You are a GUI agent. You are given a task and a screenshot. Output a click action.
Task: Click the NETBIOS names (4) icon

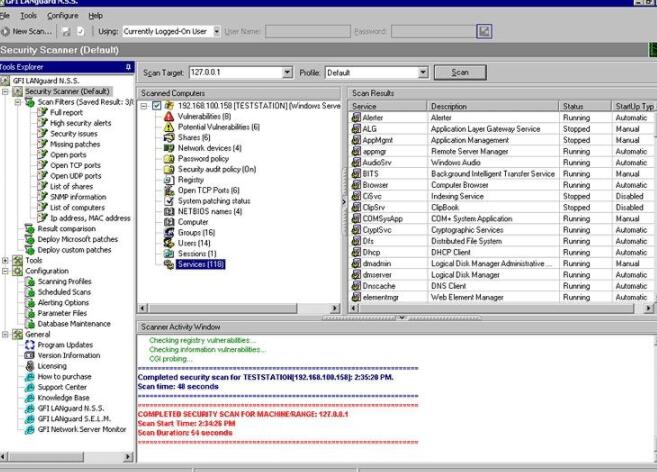(x=168, y=212)
